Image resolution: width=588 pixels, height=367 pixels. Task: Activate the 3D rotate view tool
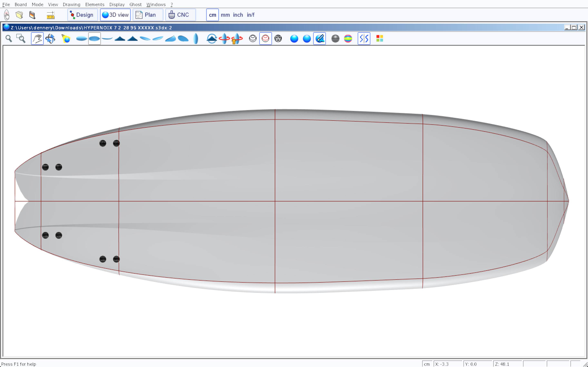tap(50, 39)
